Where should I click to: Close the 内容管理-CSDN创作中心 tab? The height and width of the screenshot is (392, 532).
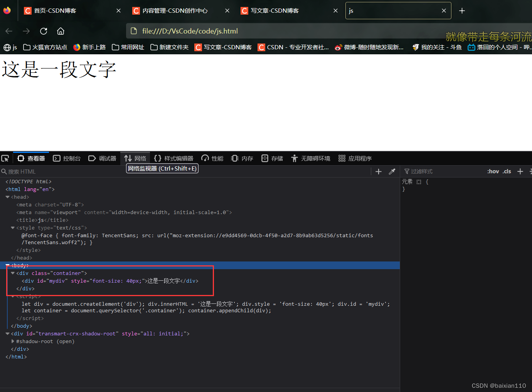click(x=227, y=11)
